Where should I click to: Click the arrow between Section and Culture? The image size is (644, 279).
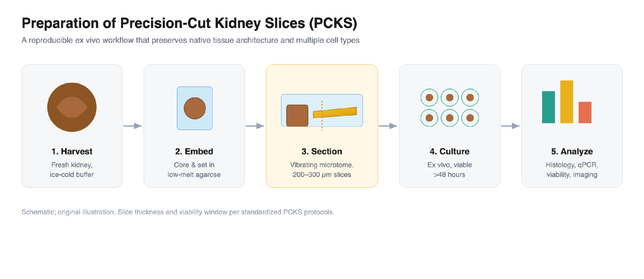pos(388,126)
